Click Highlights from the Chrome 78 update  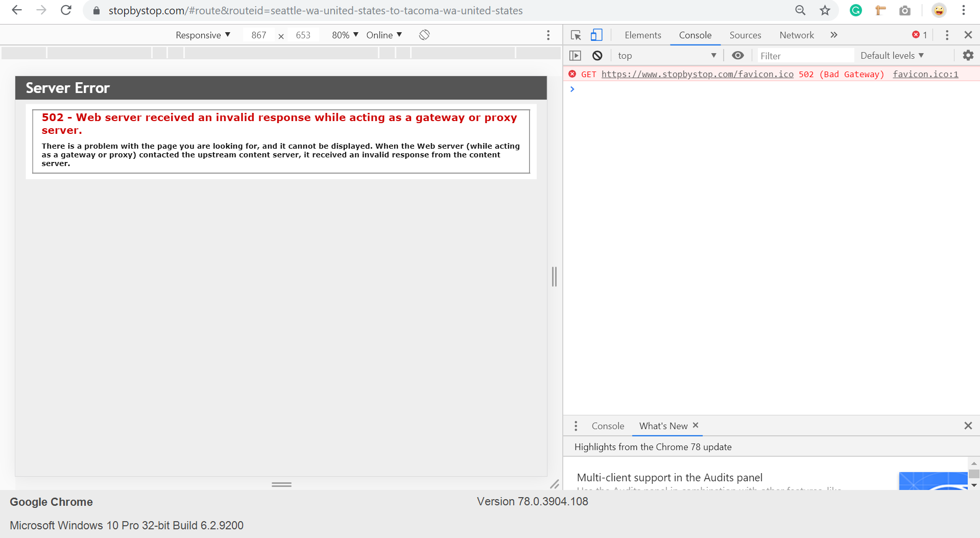653,447
